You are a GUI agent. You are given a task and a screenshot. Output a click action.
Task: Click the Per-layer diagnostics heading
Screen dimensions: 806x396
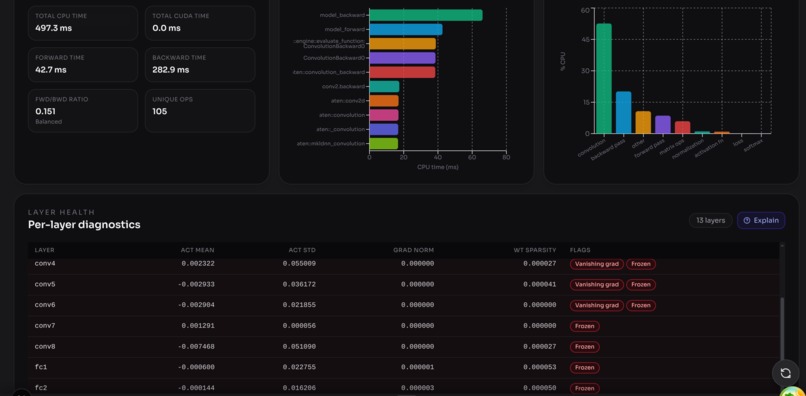coord(84,225)
